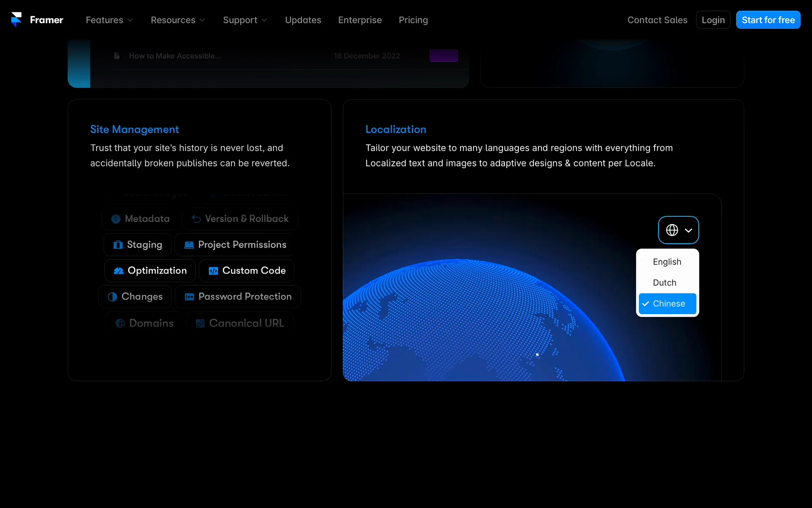The image size is (812, 508).
Task: Click the Optimization gauge icon
Action: (118, 271)
